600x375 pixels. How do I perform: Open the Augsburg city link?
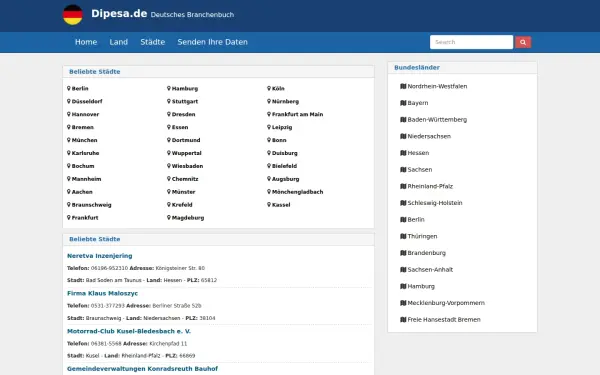click(285, 179)
